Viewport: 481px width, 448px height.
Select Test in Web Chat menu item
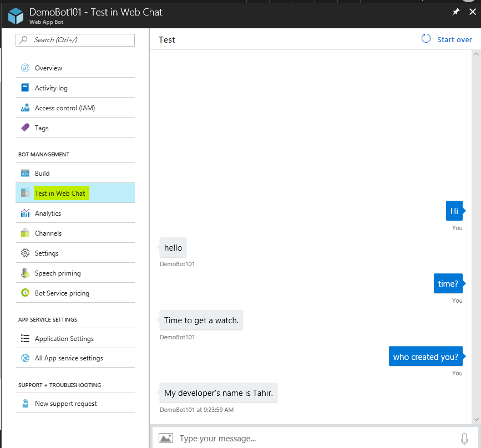(60, 194)
